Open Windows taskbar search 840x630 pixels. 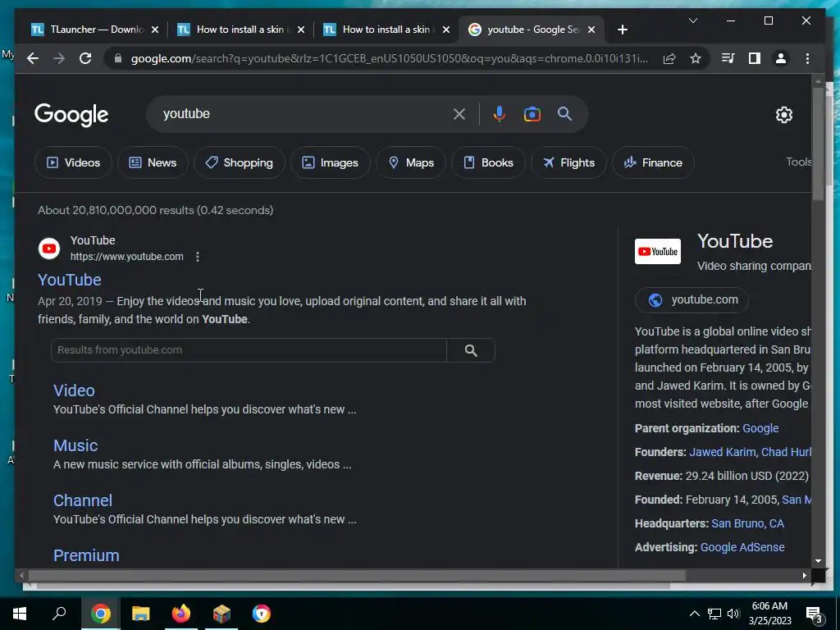click(59, 614)
